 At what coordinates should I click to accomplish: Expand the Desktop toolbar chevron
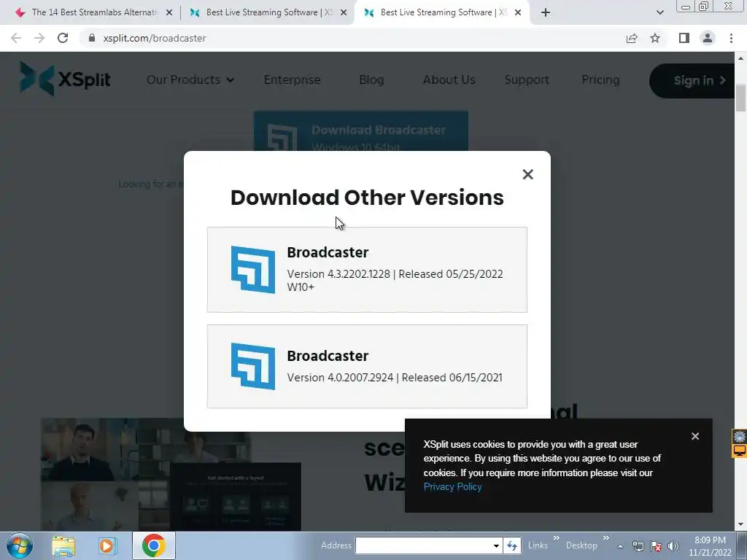[605, 538]
